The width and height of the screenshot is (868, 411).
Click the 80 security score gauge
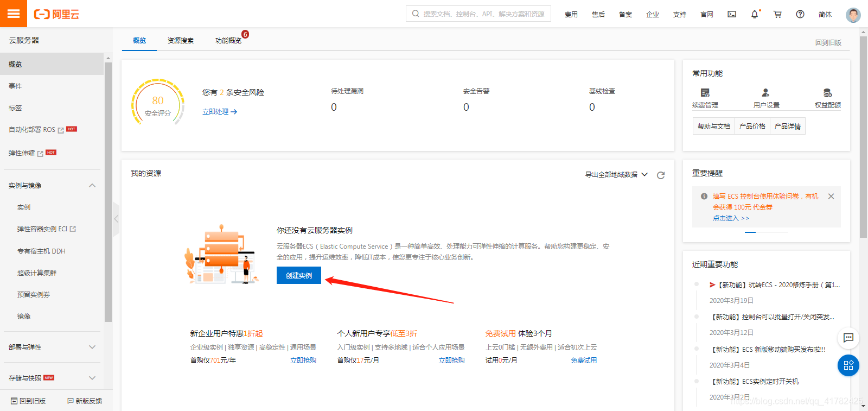(158, 102)
